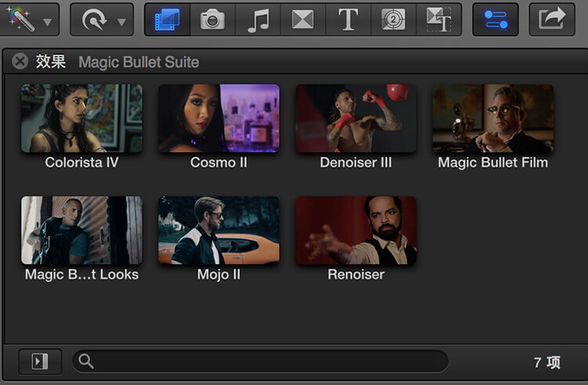
Task: Clear the effects category with X button
Action: click(x=20, y=61)
